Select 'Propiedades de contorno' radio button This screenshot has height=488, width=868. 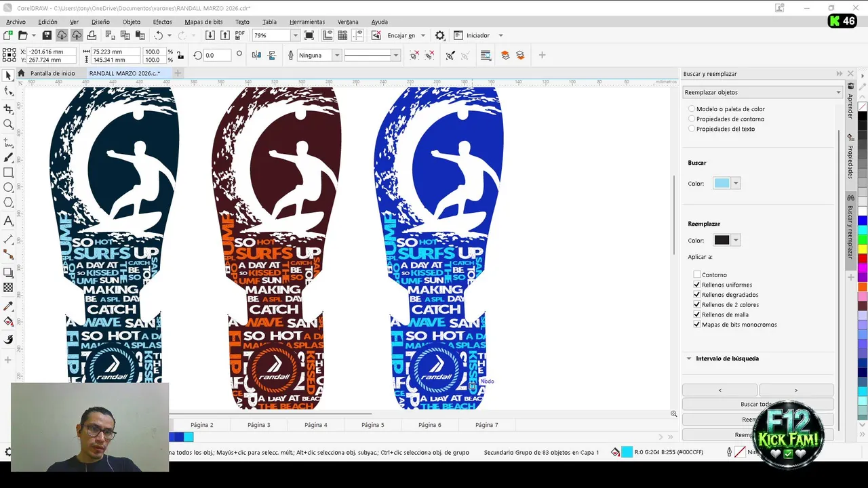[x=692, y=119]
